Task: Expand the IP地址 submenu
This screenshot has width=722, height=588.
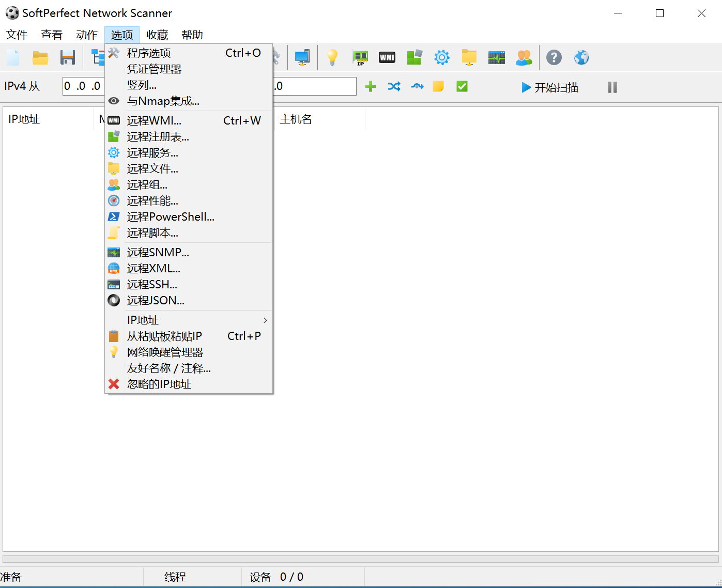Action: click(x=189, y=320)
